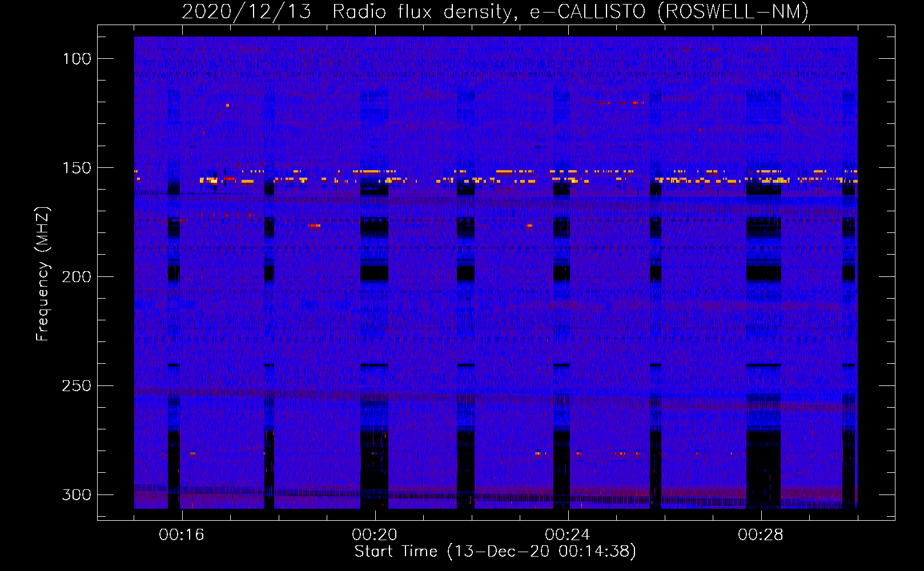Click the "Frequency (MHZ)" y-axis label

[43, 274]
